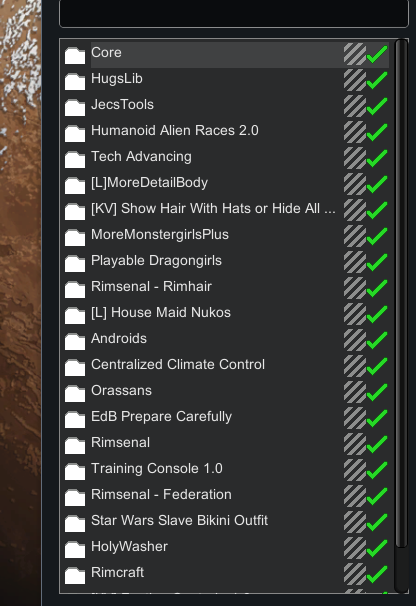This screenshot has width=416, height=606.
Task: Click the search box above mod list
Action: click(234, 13)
